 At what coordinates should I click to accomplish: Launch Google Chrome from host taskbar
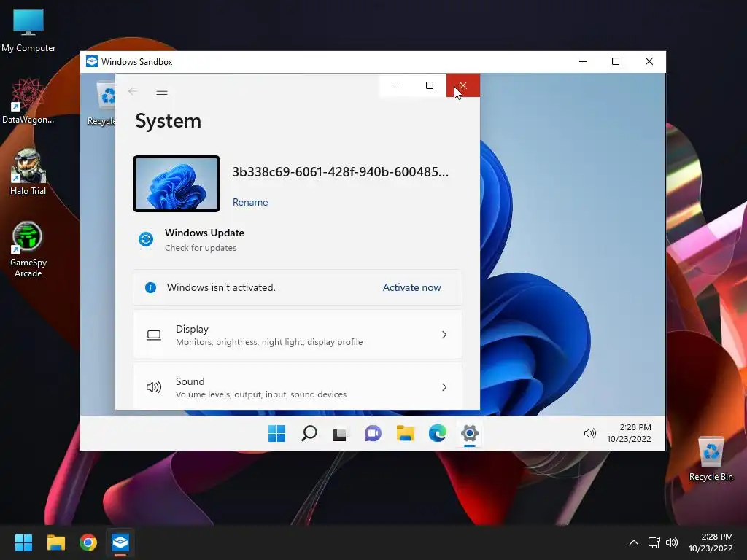click(x=88, y=542)
